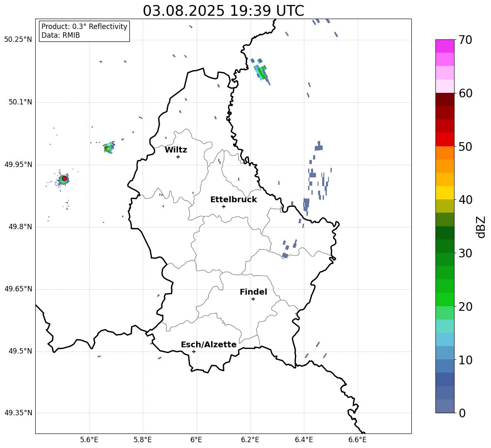This screenshot has height=448, width=491.
Task: Pick the yellow 40 dBZ swatch
Action: pos(445,193)
